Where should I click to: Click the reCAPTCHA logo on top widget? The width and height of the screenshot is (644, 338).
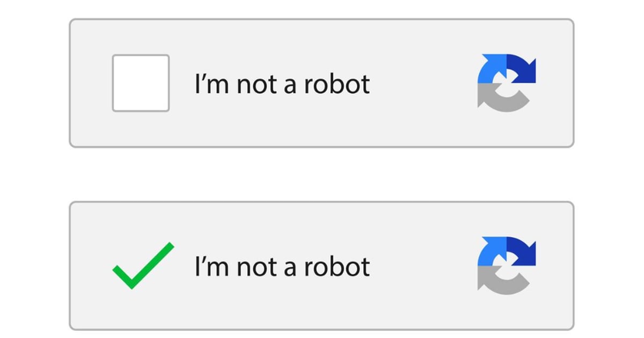click(507, 80)
